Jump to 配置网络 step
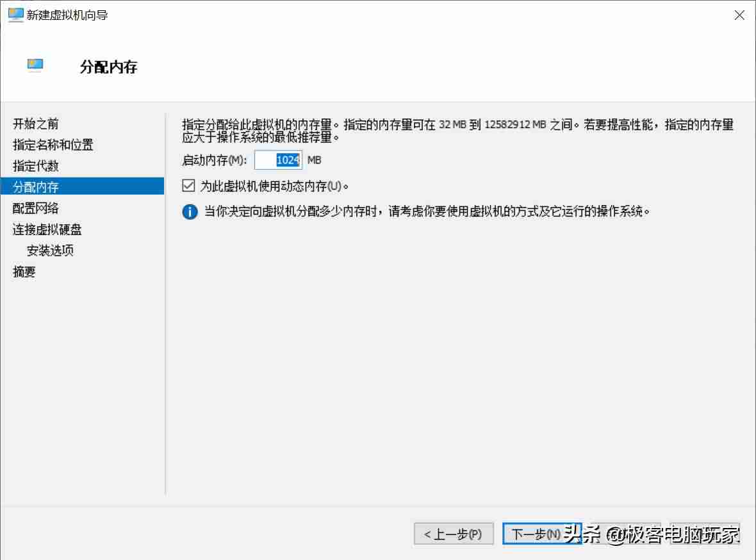Image resolution: width=756 pixels, height=560 pixels. [36, 208]
